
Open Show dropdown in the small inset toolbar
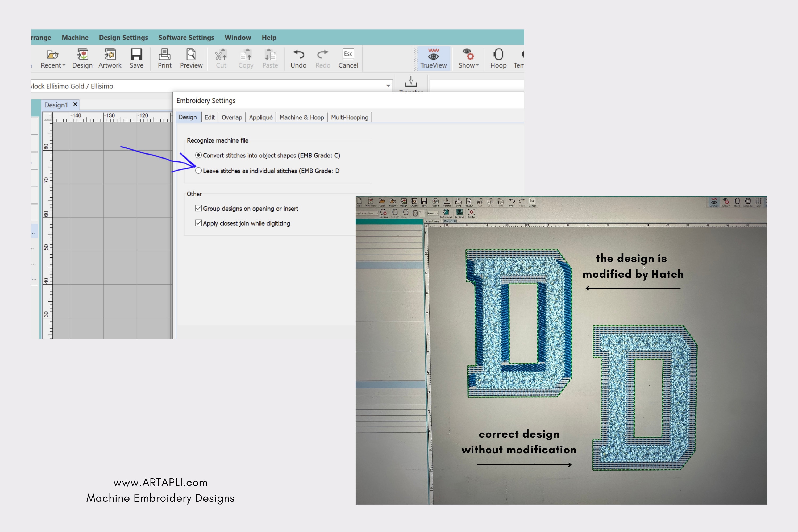point(726,202)
